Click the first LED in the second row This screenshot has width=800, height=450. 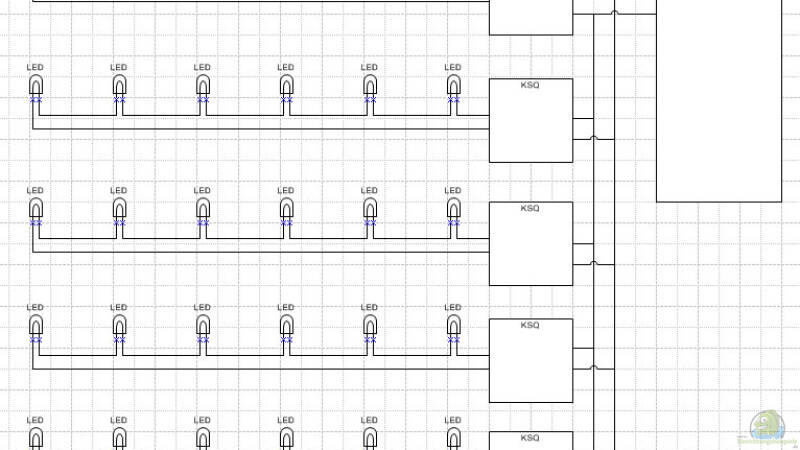click(x=36, y=208)
